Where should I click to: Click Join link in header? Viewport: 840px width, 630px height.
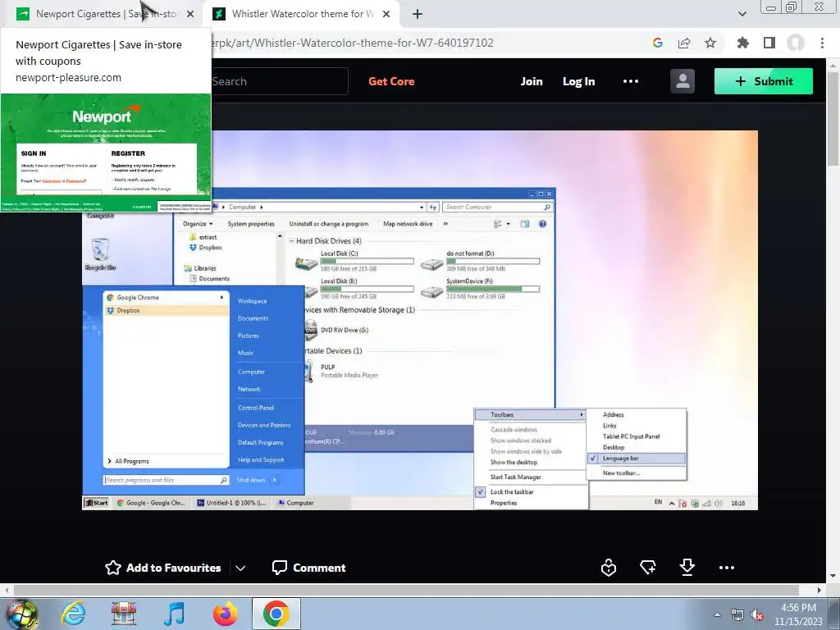coord(532,81)
